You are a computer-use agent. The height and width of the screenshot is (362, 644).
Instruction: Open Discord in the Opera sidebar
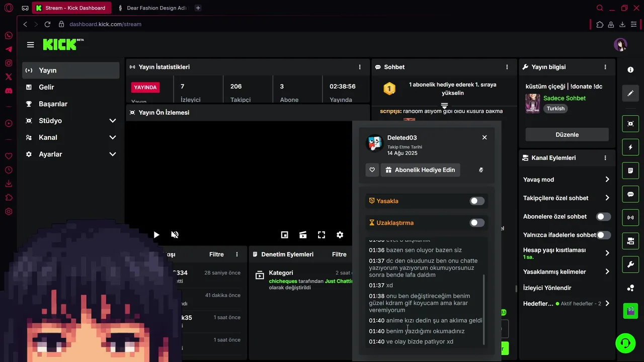coord(9,91)
